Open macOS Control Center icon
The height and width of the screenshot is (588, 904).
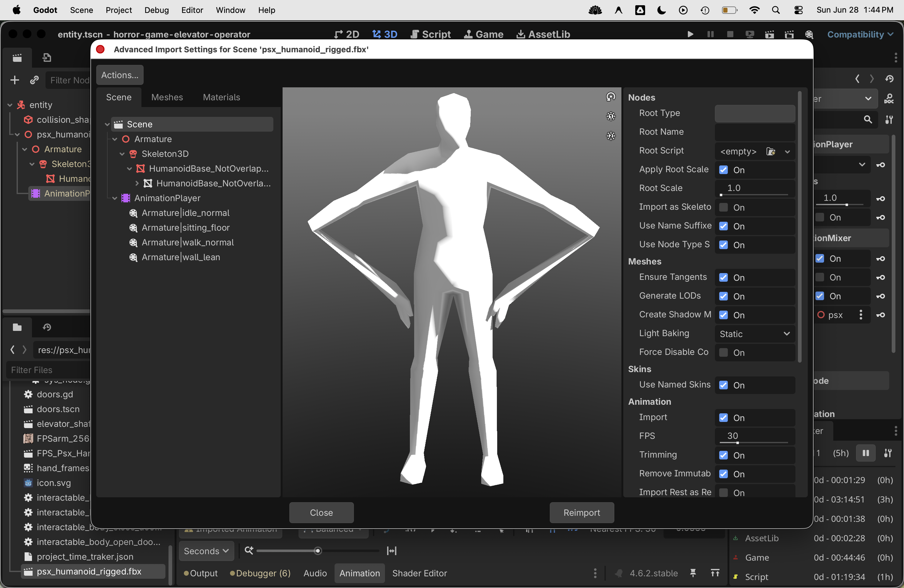(799, 10)
